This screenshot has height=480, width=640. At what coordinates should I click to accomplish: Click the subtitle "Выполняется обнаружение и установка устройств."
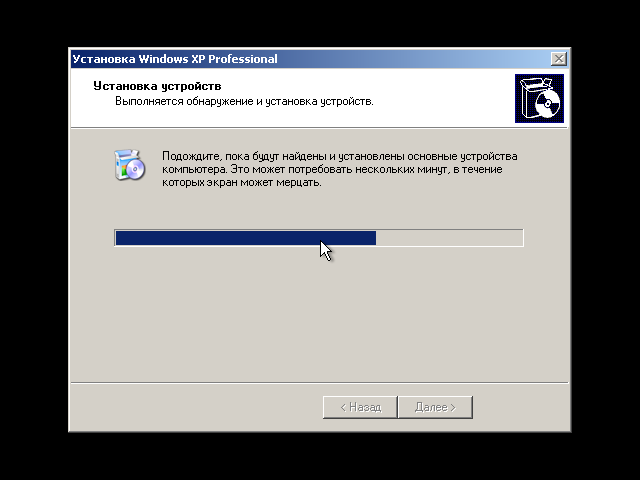tap(244, 101)
